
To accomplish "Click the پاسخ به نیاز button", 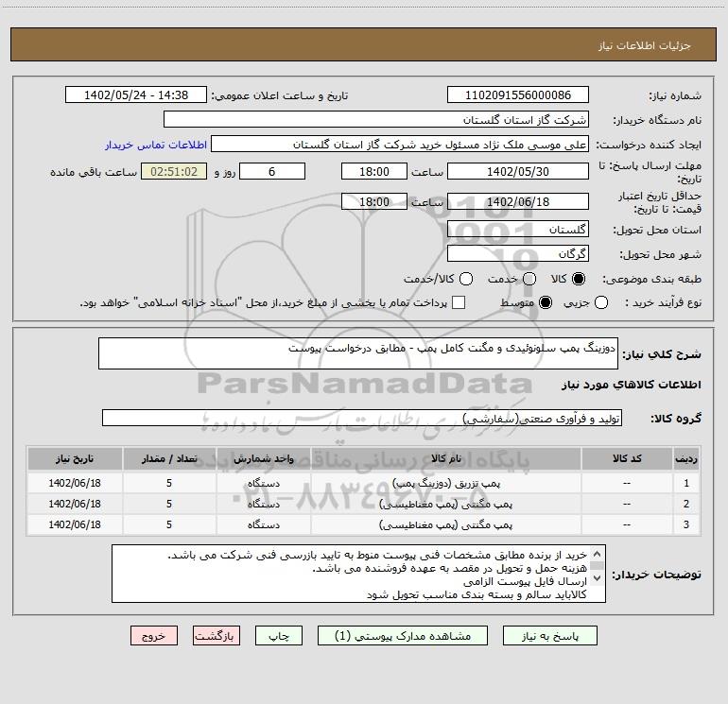I will [550, 636].
